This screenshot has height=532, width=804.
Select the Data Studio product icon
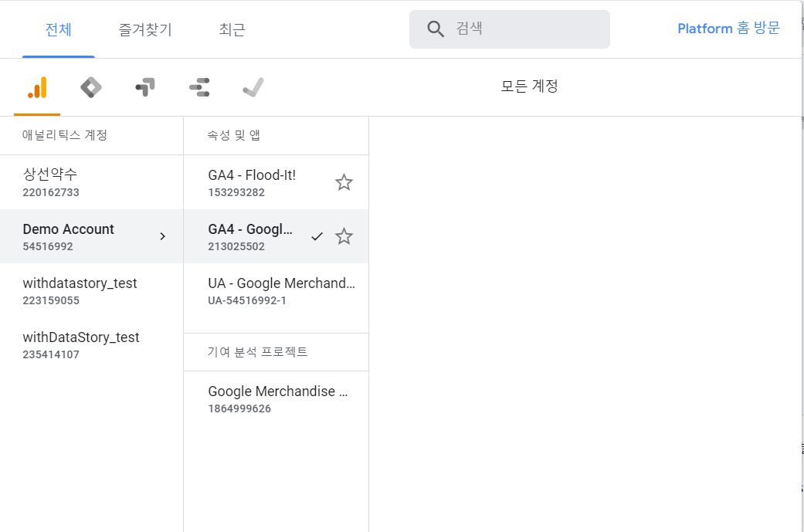click(x=199, y=87)
